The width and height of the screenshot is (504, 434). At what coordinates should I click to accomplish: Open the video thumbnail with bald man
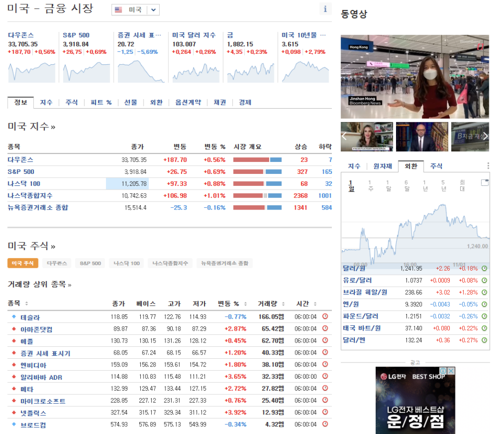pyautogui.click(x=422, y=137)
